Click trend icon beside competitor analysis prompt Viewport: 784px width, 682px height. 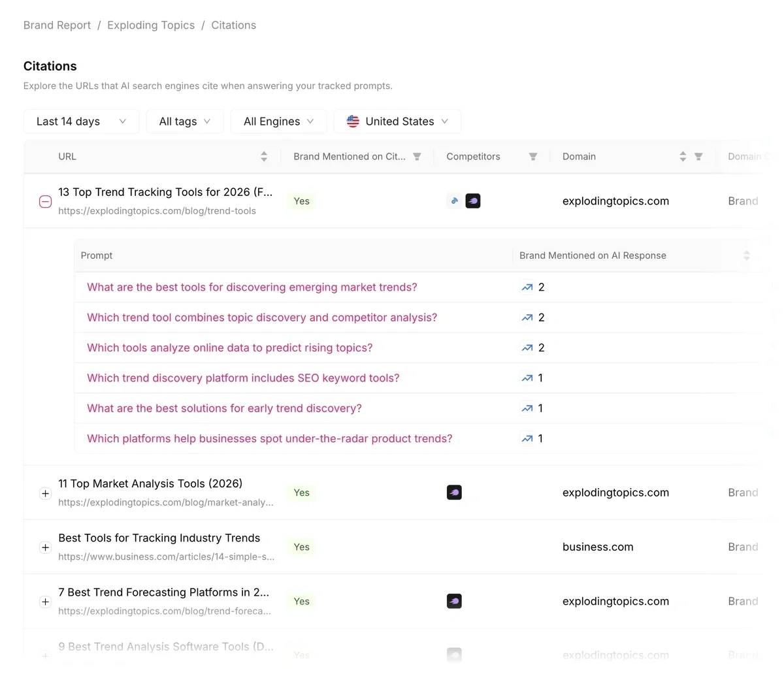pyautogui.click(x=527, y=317)
